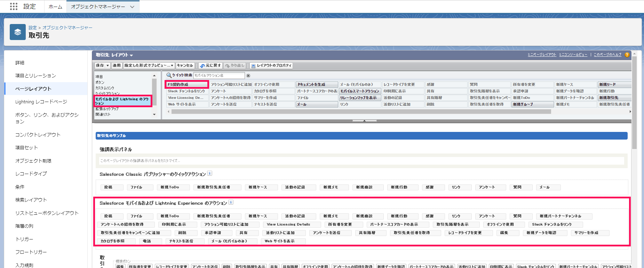Open the App Launcher grid icon
644x268 pixels.
click(14, 6)
